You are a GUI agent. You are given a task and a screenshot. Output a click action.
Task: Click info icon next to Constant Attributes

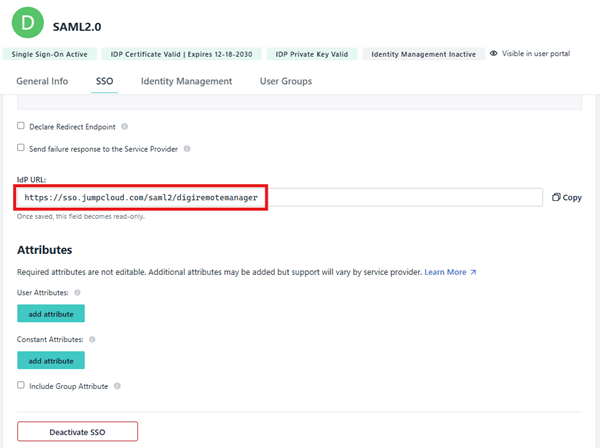[92, 340]
